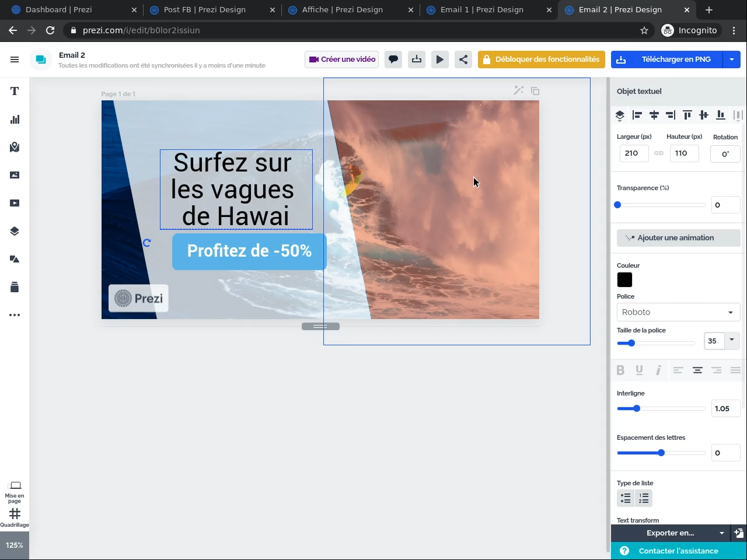
Task: Set text alignment to justified
Action: (735, 370)
